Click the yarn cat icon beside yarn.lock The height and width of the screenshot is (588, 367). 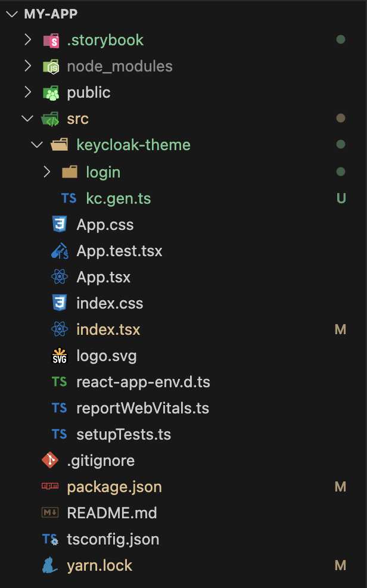(50, 565)
